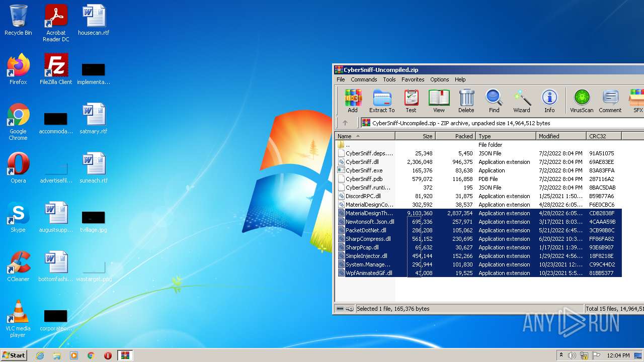Open the Commands menu
The height and width of the screenshot is (362, 644).
coord(364,79)
